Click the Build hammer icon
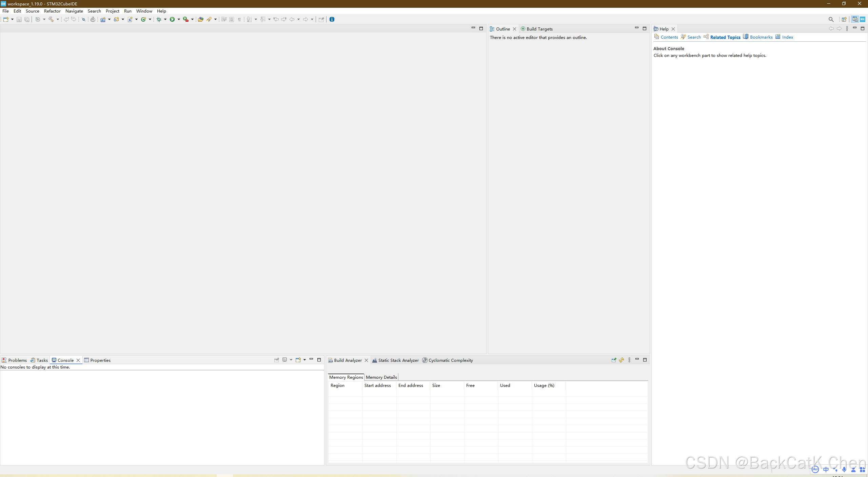The image size is (868, 477). click(x=51, y=19)
